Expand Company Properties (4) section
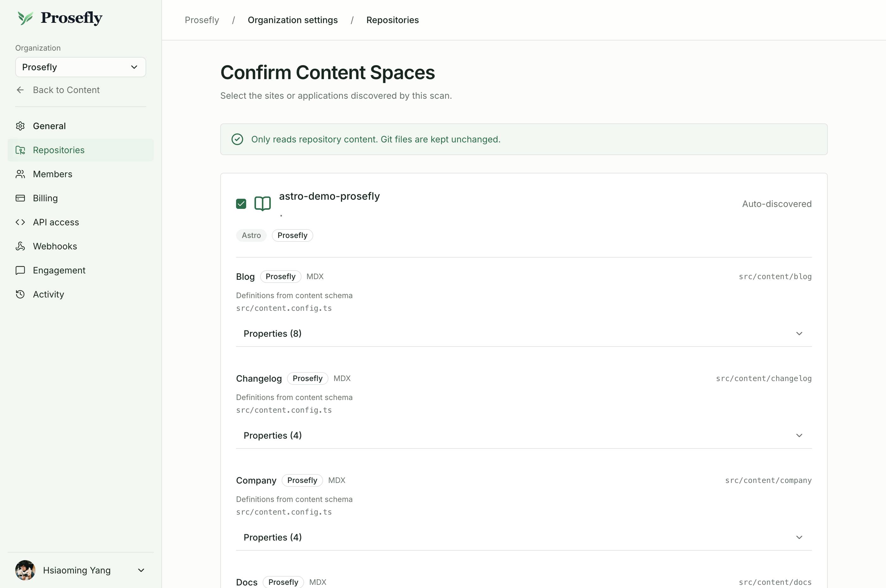 pos(524,537)
